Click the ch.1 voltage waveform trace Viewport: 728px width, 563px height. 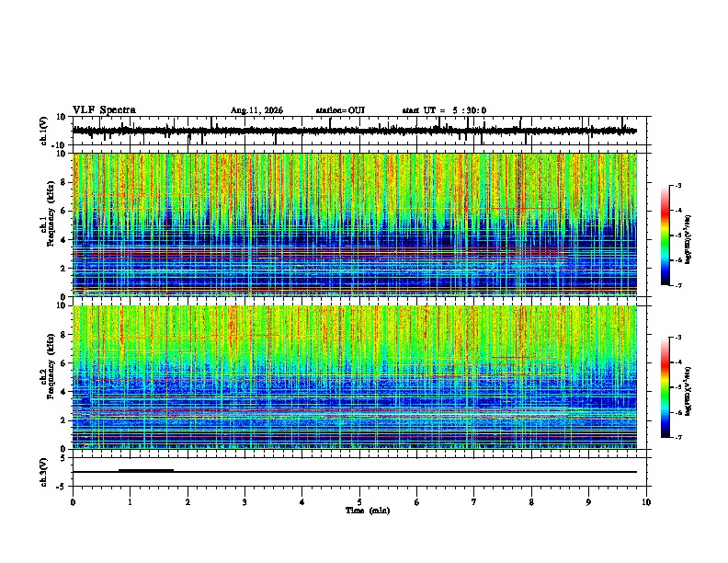[354, 131]
